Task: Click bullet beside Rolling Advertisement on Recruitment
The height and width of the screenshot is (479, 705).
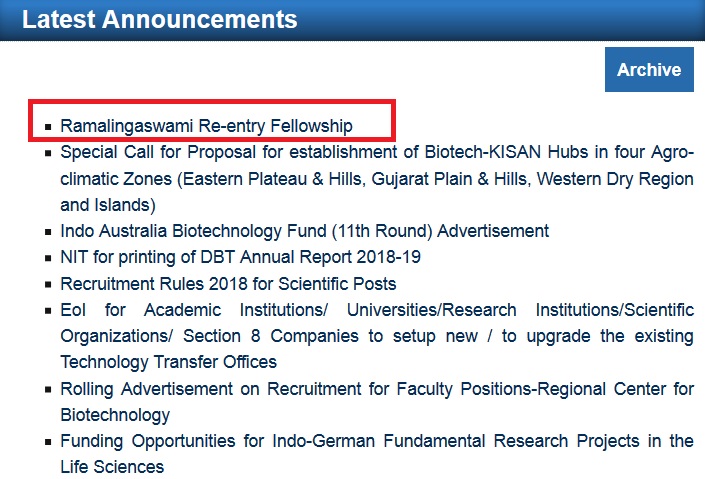Action: [47, 389]
